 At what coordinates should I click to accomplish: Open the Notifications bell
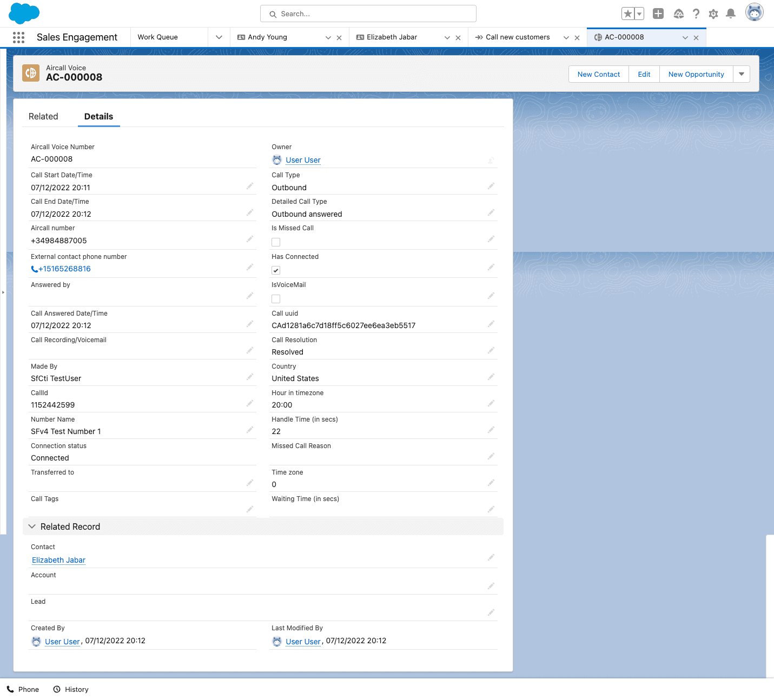(730, 14)
